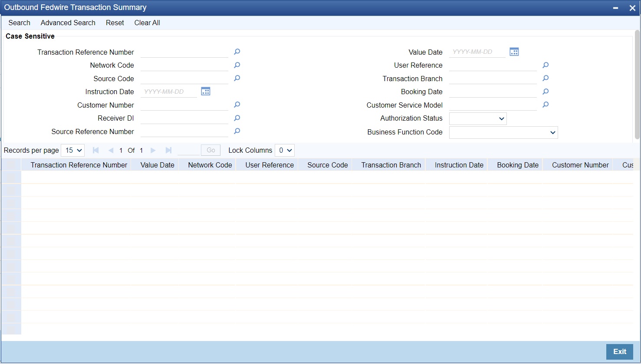Focus the Receiver DI input field
The height and width of the screenshot is (364, 641).
[184, 118]
